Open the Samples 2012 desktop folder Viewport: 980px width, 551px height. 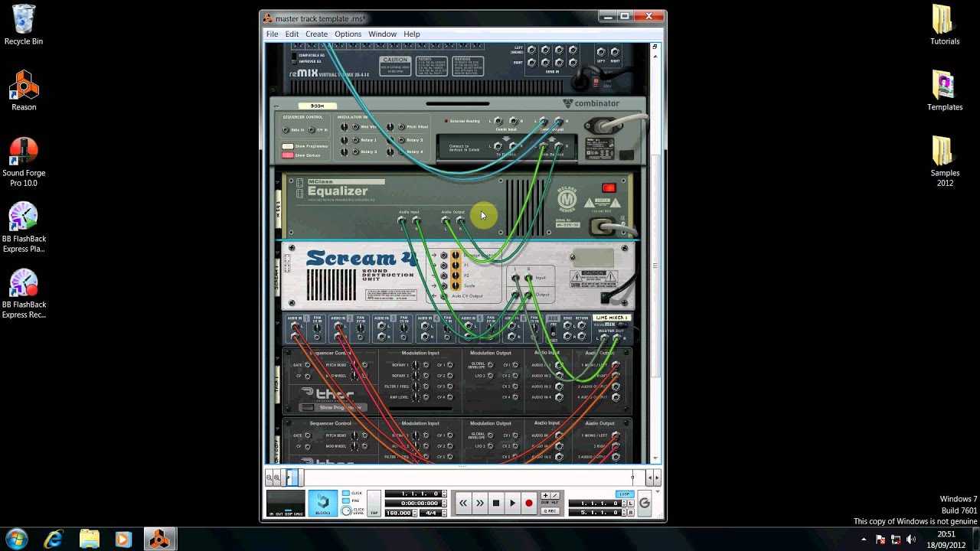click(x=944, y=161)
